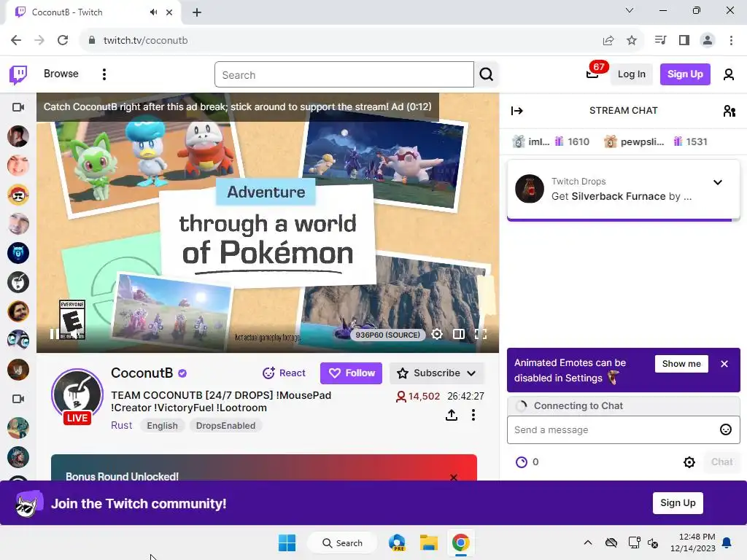This screenshot has width=747, height=560.
Task: Follow the CoconutB channel
Action: click(351, 373)
